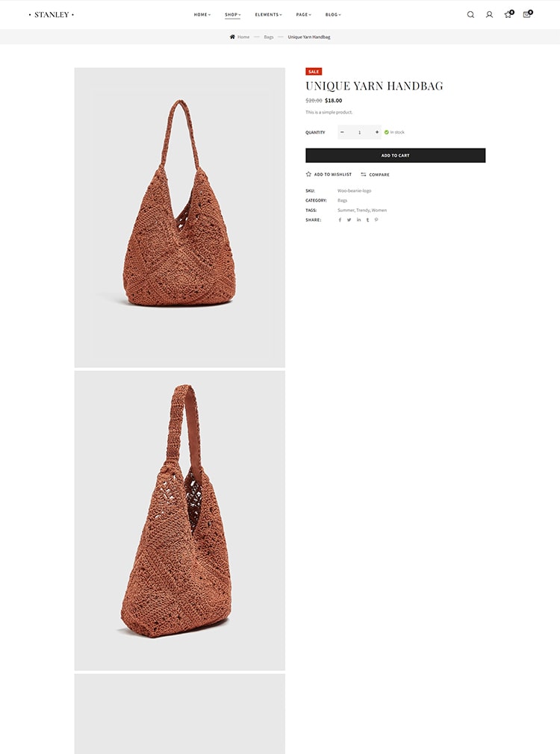The height and width of the screenshot is (754, 560).
Task: Open the shopping cart icon
Action: tap(527, 14)
